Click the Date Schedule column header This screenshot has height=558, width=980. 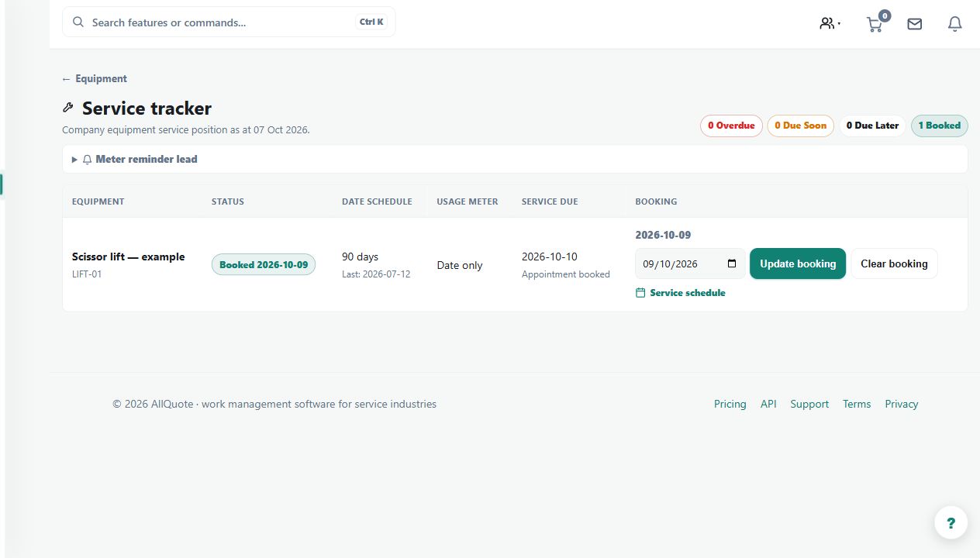coord(377,201)
